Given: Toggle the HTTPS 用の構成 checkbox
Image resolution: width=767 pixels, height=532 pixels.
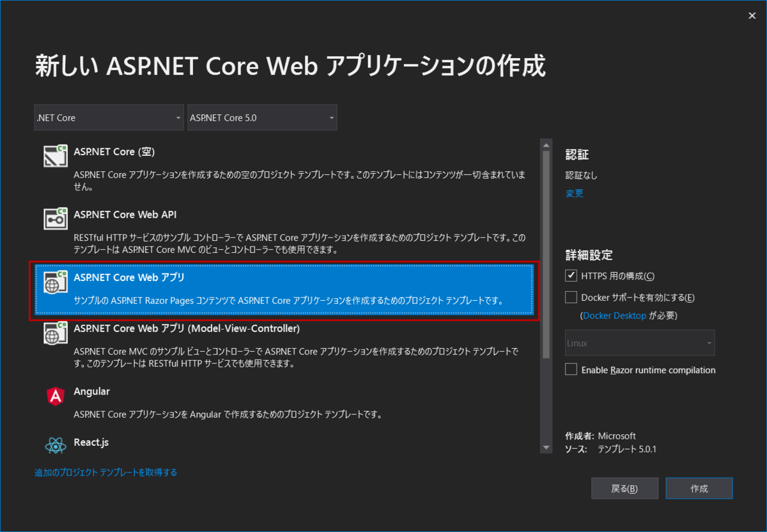Looking at the screenshot, I should 571,276.
